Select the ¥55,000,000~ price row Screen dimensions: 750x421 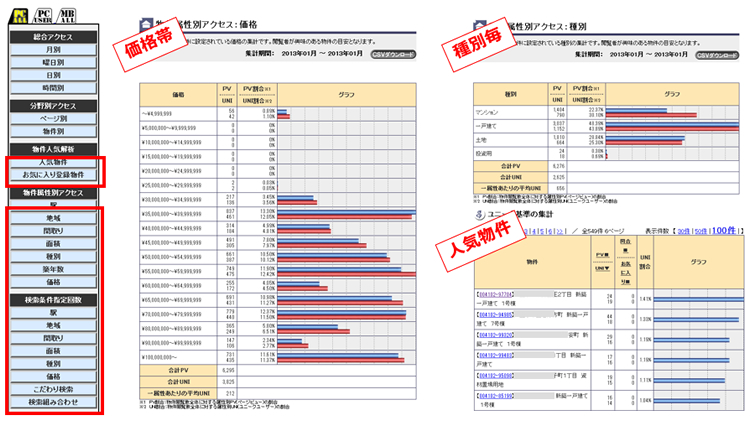pyautogui.click(x=277, y=271)
